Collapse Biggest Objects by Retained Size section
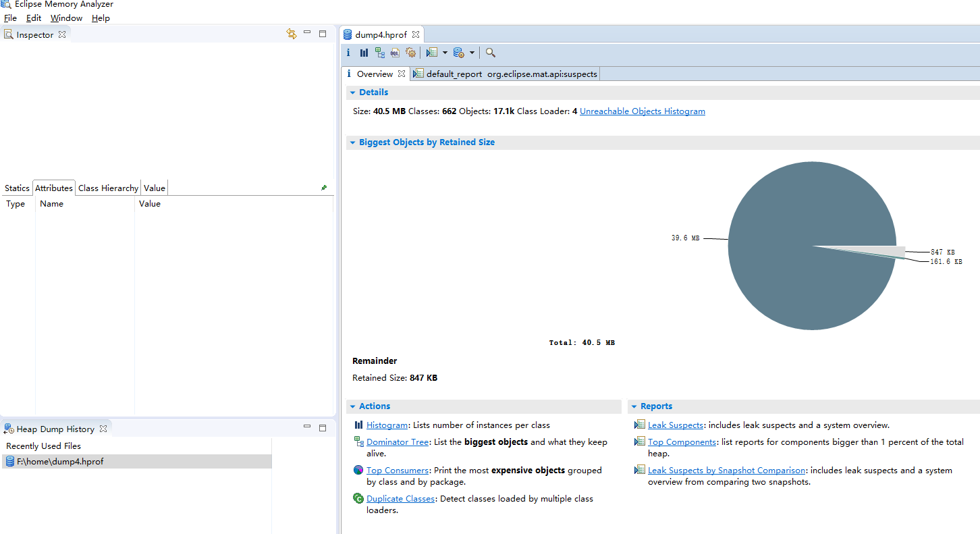 click(352, 142)
